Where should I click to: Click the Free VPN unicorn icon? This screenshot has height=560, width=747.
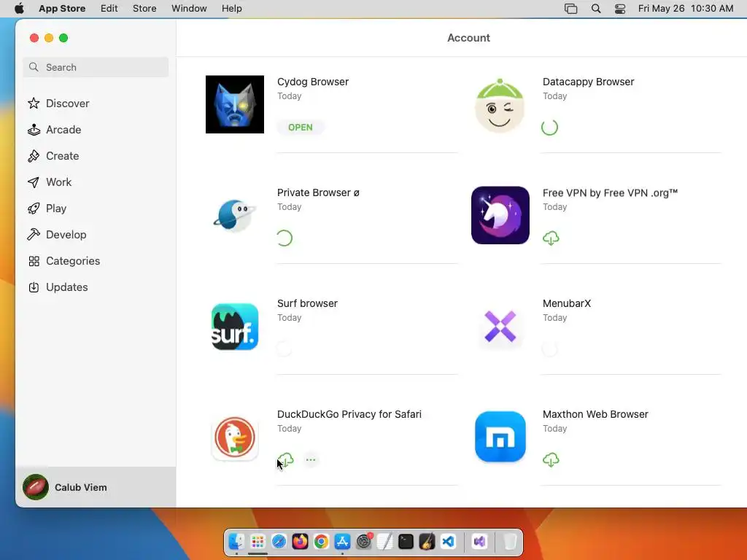[x=500, y=215]
